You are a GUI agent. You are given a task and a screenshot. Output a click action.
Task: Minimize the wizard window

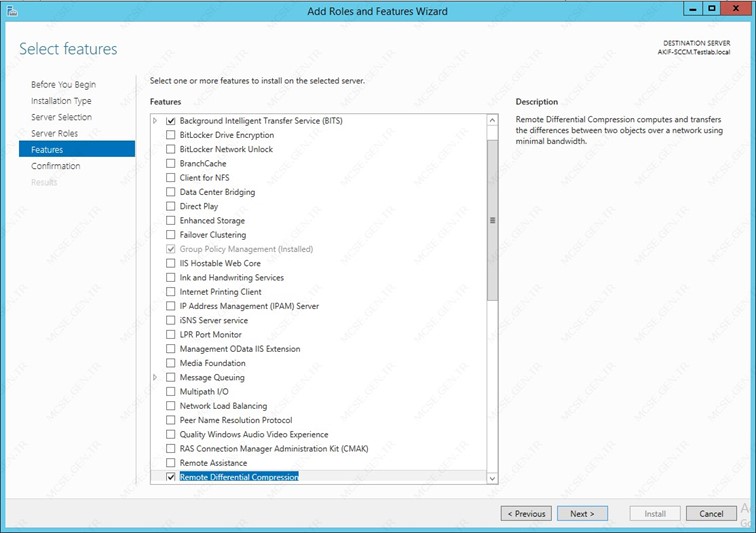point(693,9)
